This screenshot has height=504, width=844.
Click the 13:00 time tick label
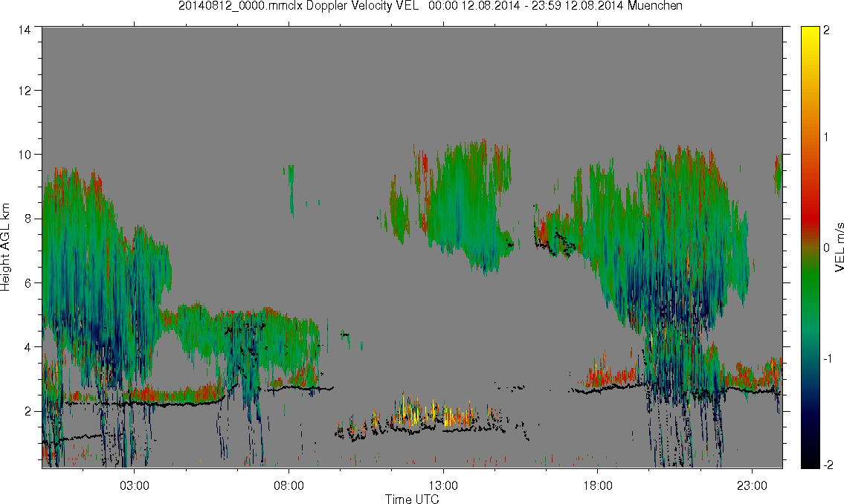pos(443,485)
